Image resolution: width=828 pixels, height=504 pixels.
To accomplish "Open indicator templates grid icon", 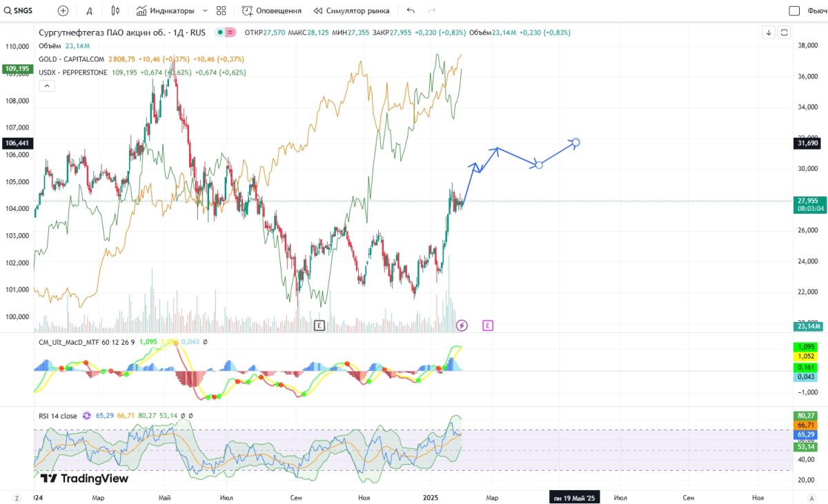I will [221, 10].
